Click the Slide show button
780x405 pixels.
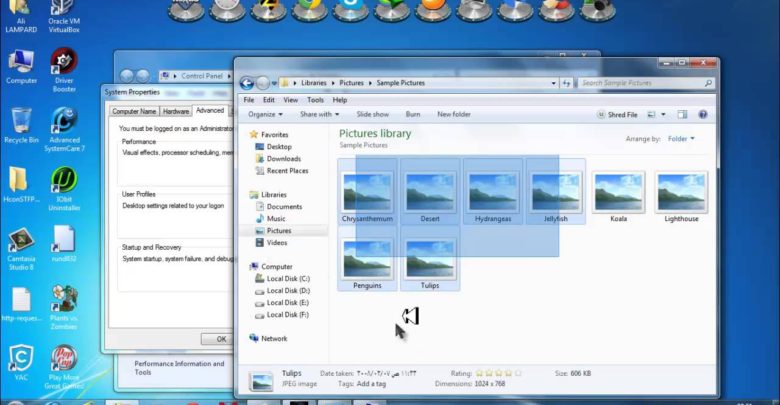pyautogui.click(x=373, y=114)
